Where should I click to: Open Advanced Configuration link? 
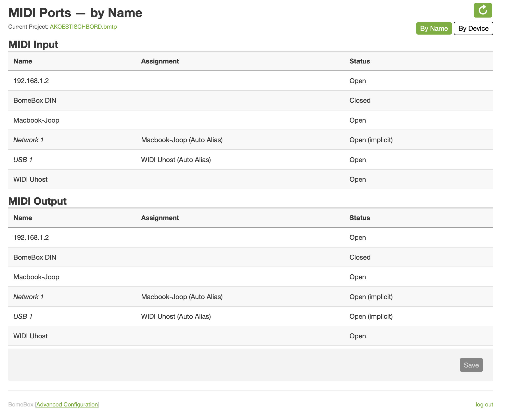[x=67, y=404]
